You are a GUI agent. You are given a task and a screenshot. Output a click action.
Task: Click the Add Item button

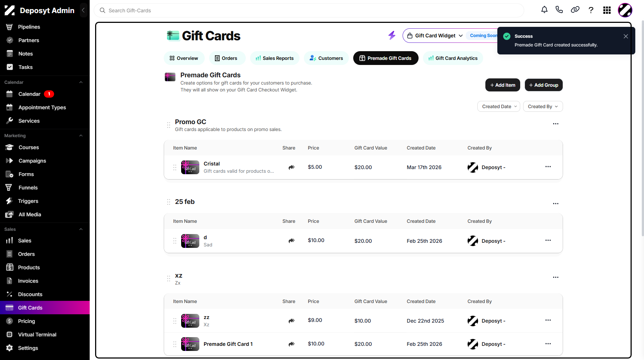(503, 85)
